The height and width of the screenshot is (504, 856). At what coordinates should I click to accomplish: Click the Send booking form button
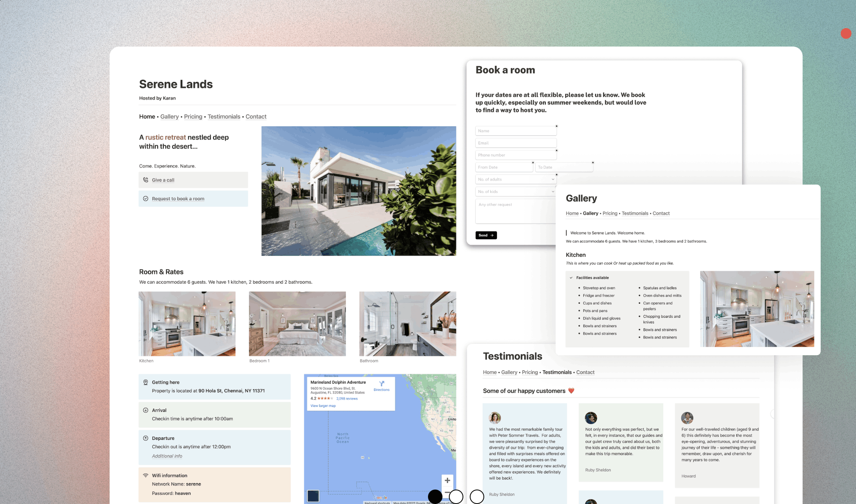coord(486,235)
